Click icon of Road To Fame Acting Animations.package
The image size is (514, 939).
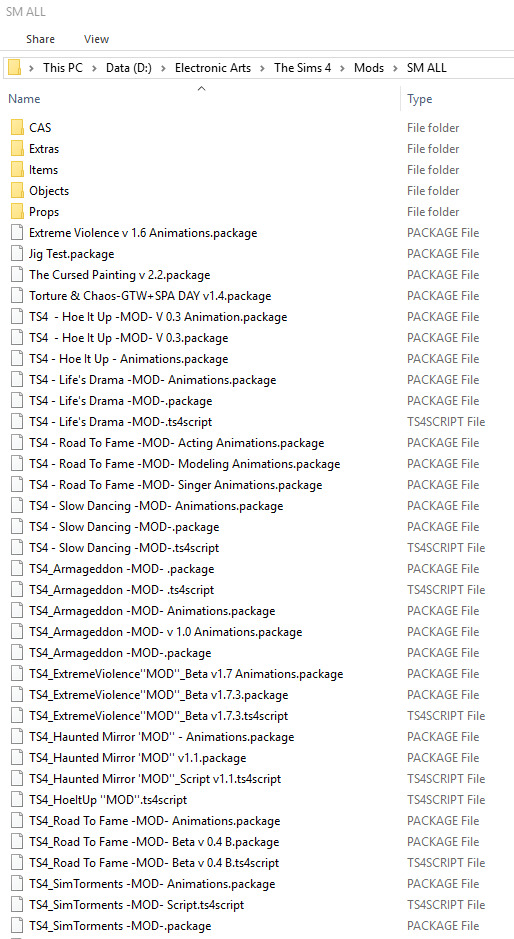pos(17,443)
